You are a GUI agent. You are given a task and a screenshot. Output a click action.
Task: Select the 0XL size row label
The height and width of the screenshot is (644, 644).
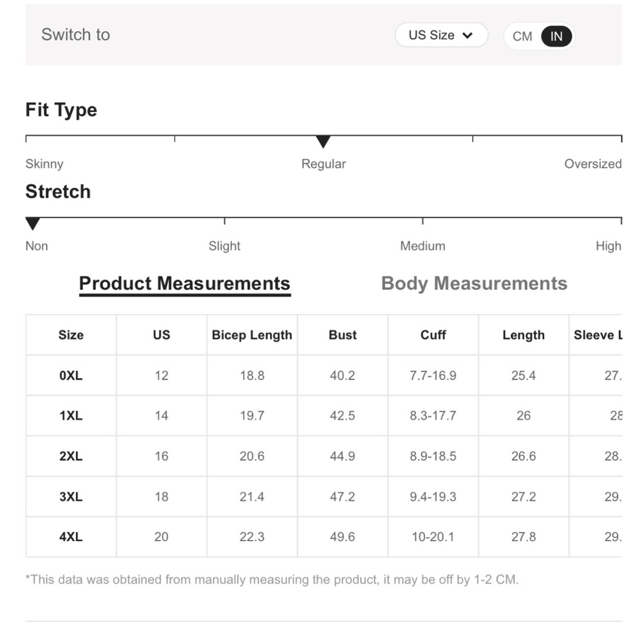(71, 375)
